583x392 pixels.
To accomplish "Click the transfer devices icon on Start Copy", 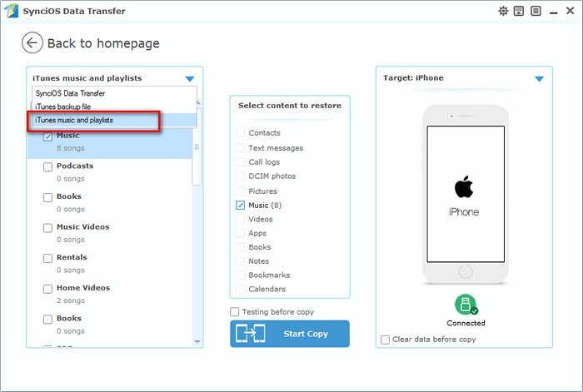I will (x=250, y=333).
